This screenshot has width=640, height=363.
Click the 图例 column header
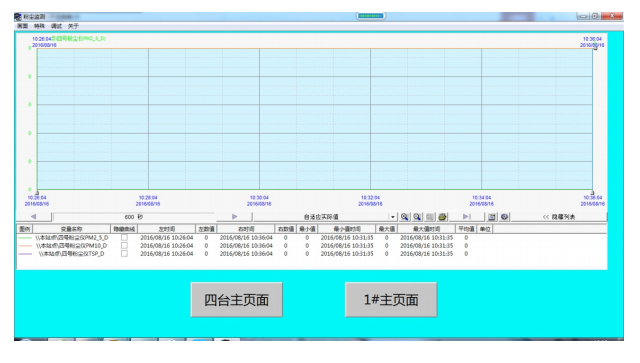click(24, 229)
